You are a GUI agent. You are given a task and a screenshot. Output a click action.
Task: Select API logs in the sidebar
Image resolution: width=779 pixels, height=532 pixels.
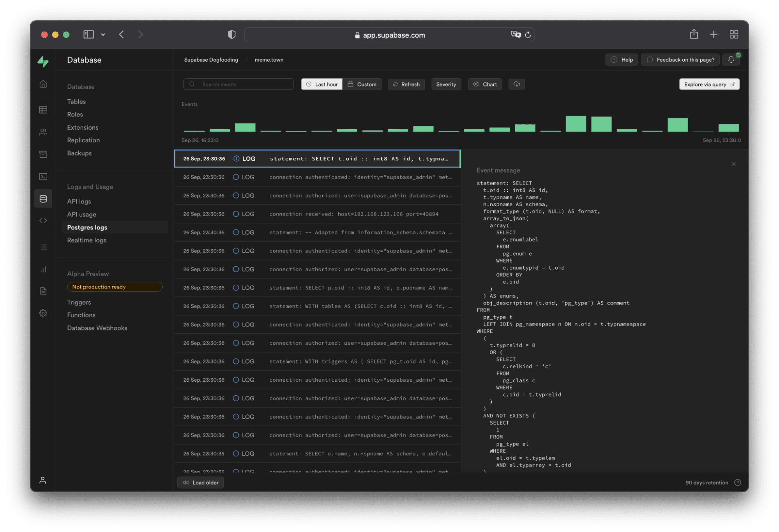point(79,201)
